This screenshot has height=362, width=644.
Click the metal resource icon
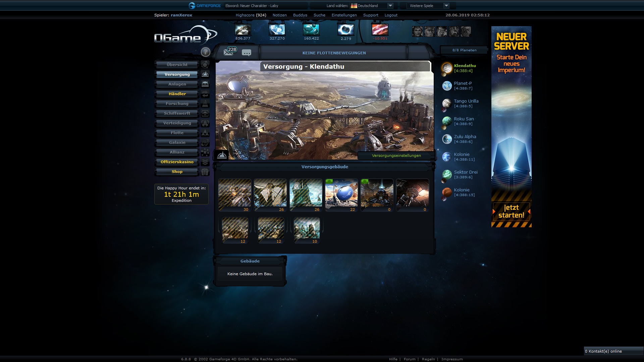click(243, 29)
